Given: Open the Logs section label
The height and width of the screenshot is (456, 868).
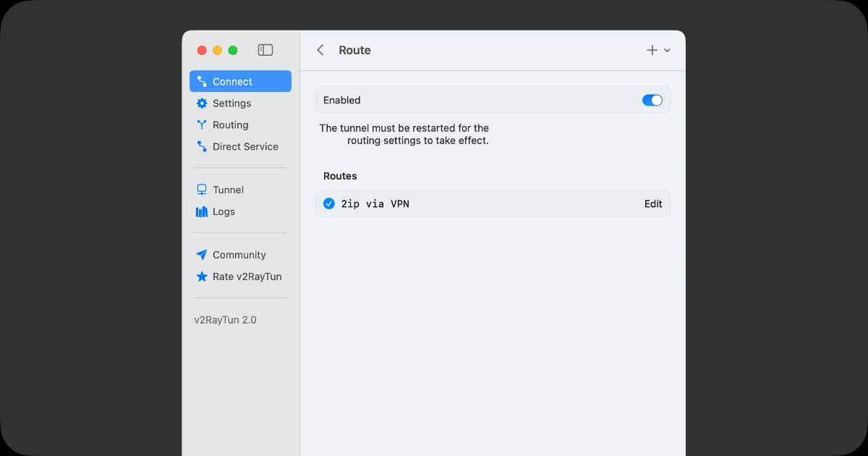Looking at the screenshot, I should coord(224,212).
